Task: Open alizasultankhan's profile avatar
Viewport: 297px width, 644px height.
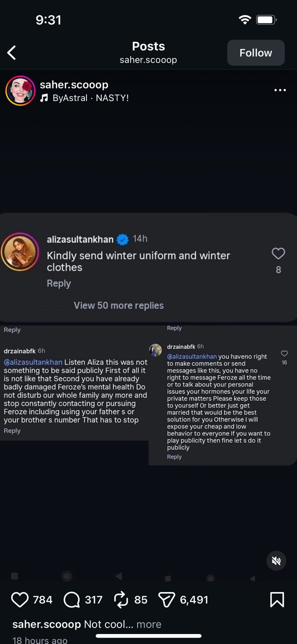Action: [20, 252]
